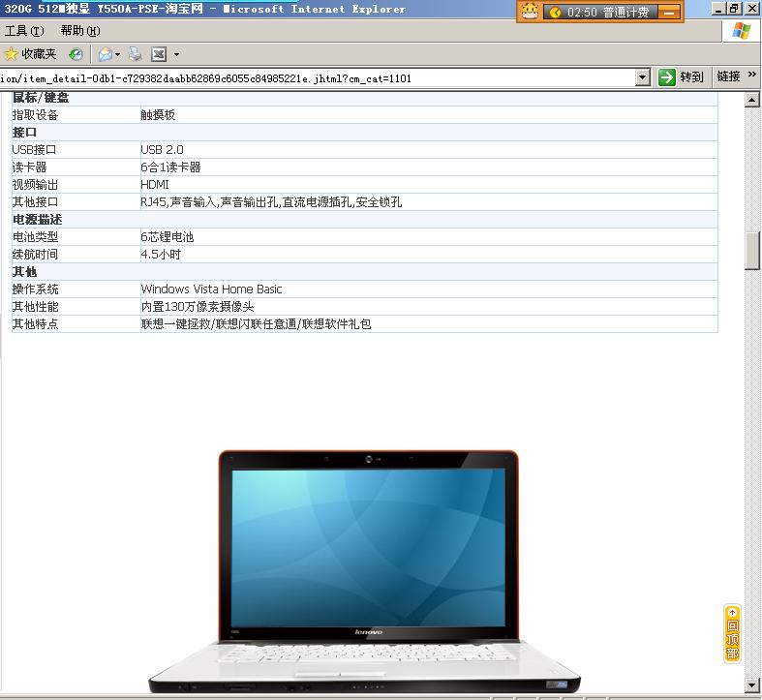This screenshot has height=700, width=762.
Task: Click the USB接口 row label
Action: click(34, 150)
